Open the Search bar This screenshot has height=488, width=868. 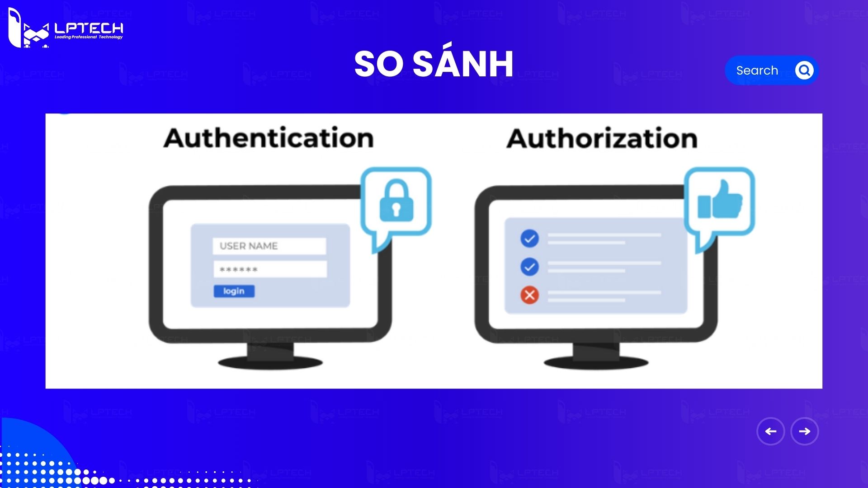click(x=771, y=70)
